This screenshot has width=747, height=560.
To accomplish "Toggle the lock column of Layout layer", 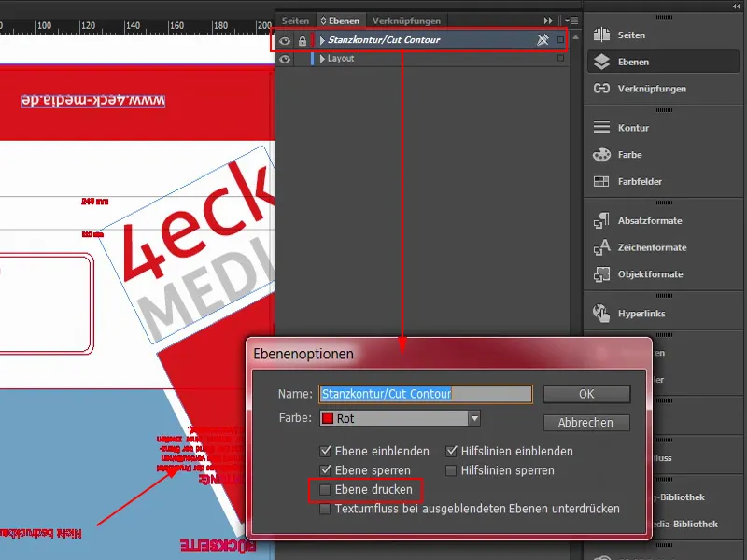I will [302, 59].
